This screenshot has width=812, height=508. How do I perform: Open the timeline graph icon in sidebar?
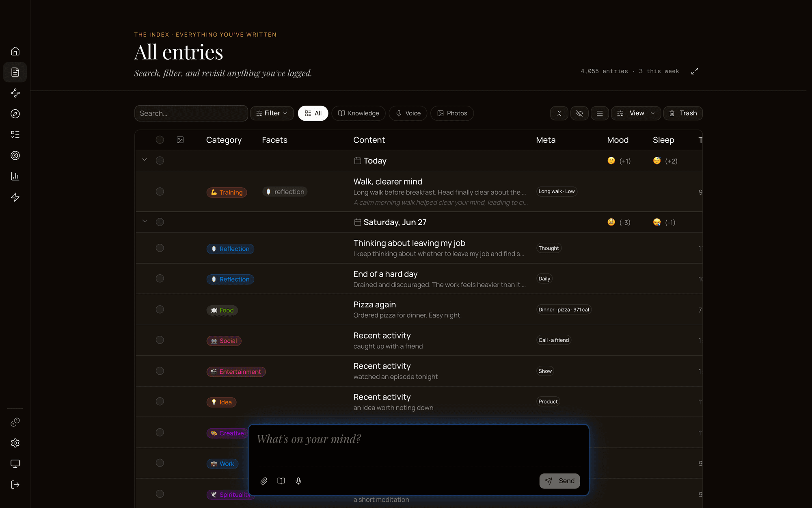point(15,93)
